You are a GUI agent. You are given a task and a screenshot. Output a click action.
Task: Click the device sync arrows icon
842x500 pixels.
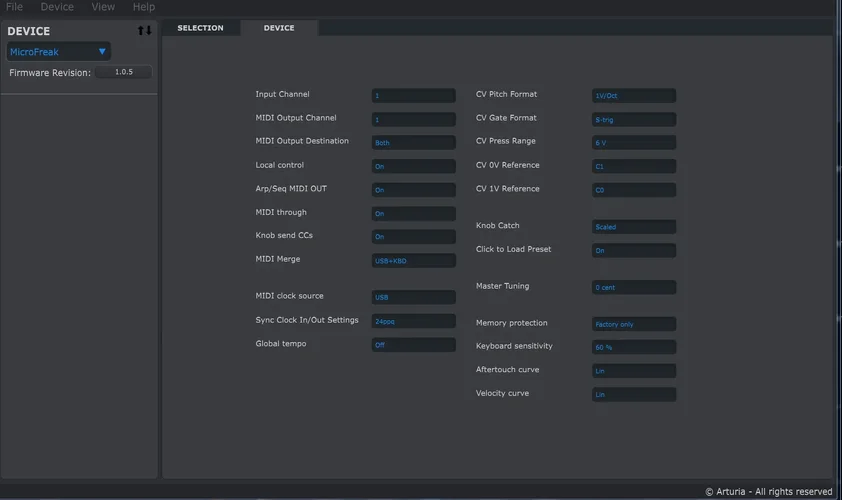pos(144,31)
